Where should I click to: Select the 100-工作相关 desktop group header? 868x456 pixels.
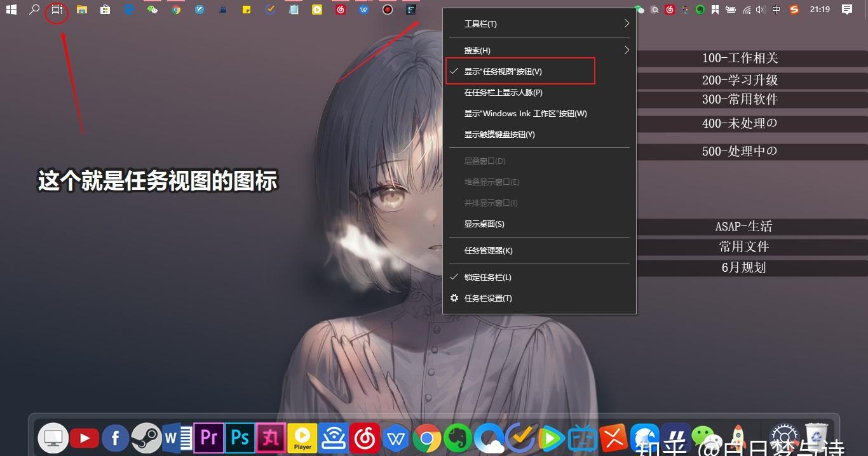(x=740, y=58)
